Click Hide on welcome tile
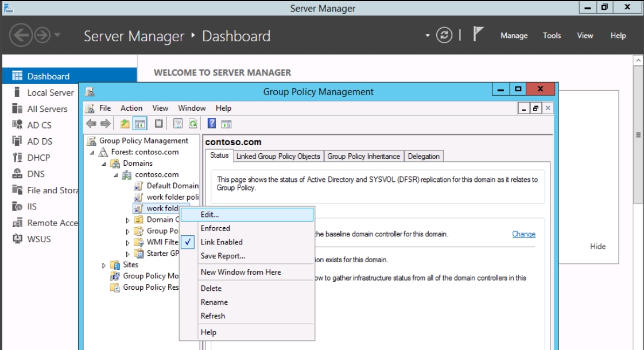 (598, 247)
